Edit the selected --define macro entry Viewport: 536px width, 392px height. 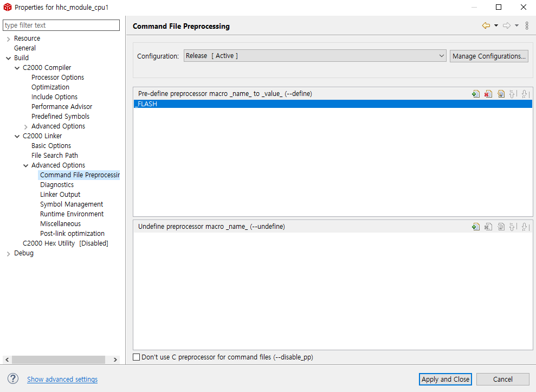(501, 94)
